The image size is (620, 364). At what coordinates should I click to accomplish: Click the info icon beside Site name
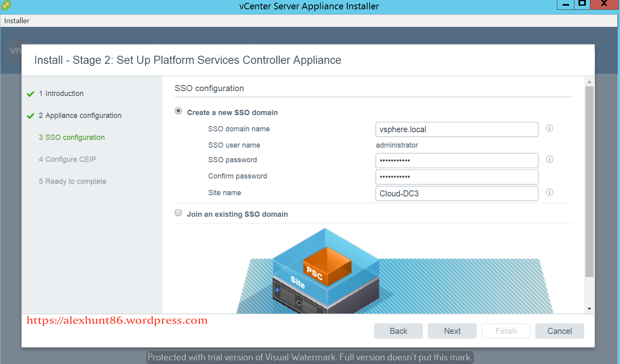click(x=549, y=192)
